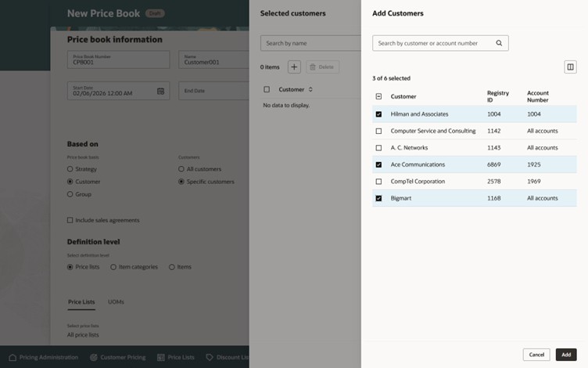Toggle select-all checkbox in Selected customers table
This screenshot has height=368, width=588.
coord(267,89)
